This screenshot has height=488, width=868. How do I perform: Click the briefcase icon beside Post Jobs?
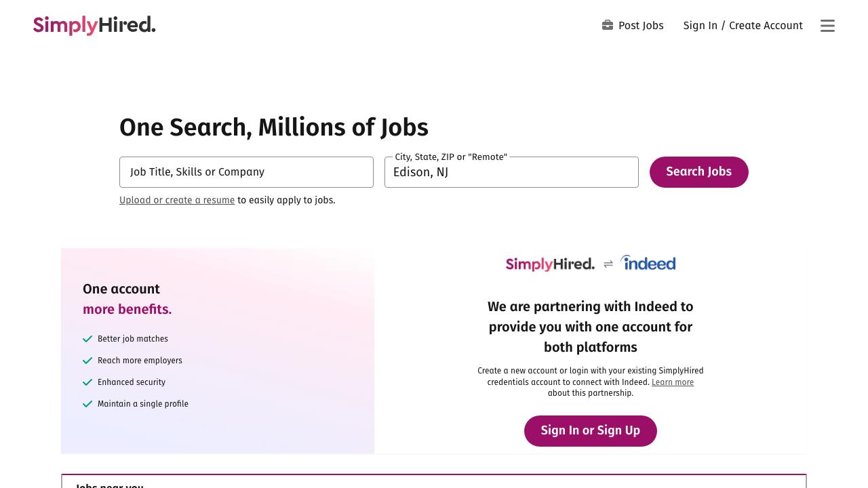[608, 25]
